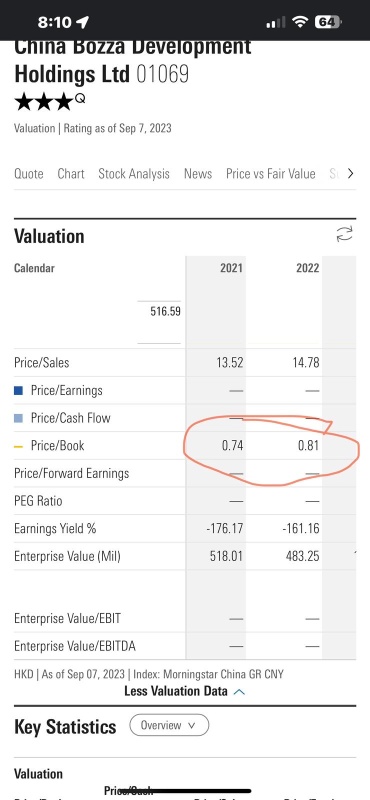Click the refresh arrows icon beside Valuation
This screenshot has height=800, width=370.
[344, 235]
